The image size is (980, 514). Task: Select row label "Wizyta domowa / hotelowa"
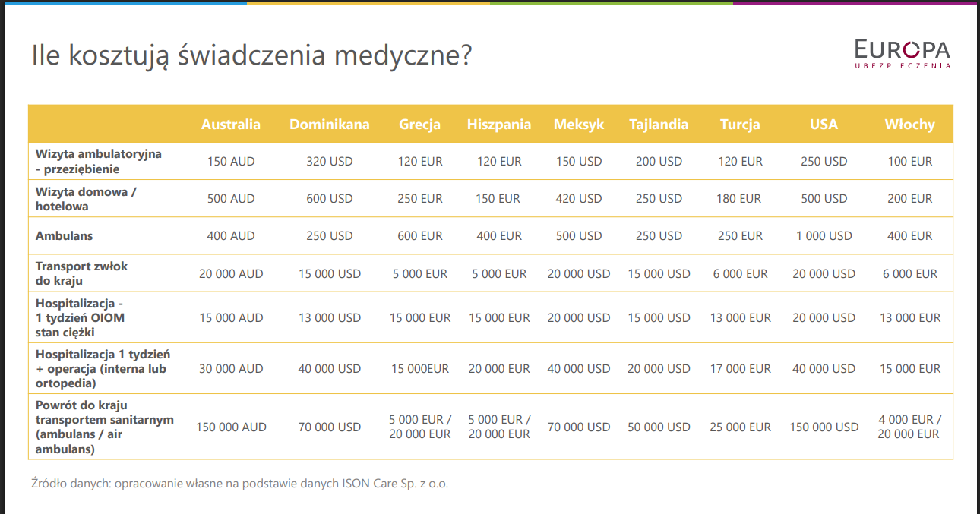[86, 198]
